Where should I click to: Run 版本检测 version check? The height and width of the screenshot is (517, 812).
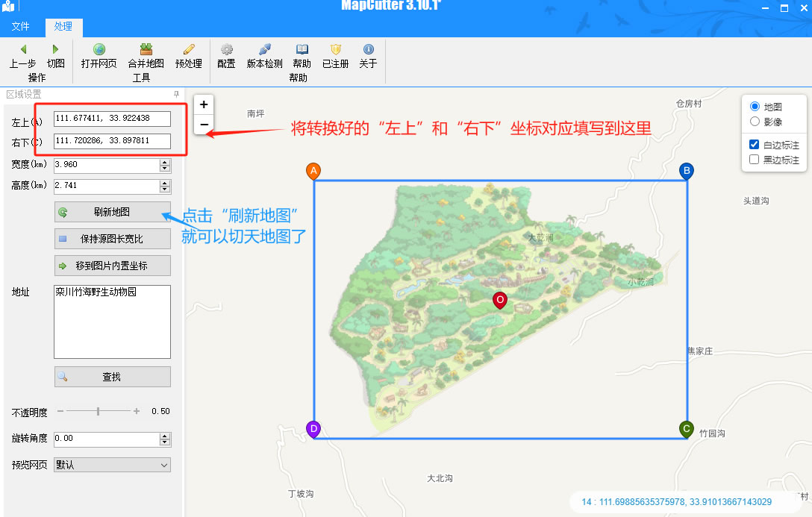pos(265,49)
